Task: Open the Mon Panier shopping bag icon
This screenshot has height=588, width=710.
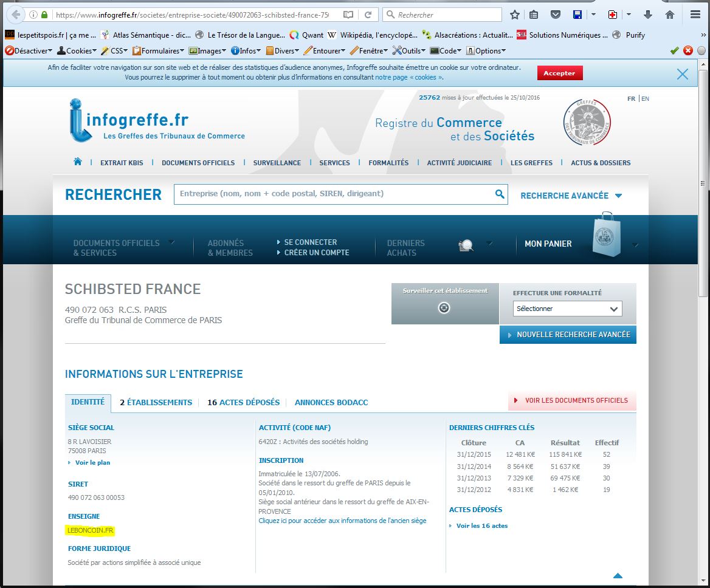Action: [606, 235]
